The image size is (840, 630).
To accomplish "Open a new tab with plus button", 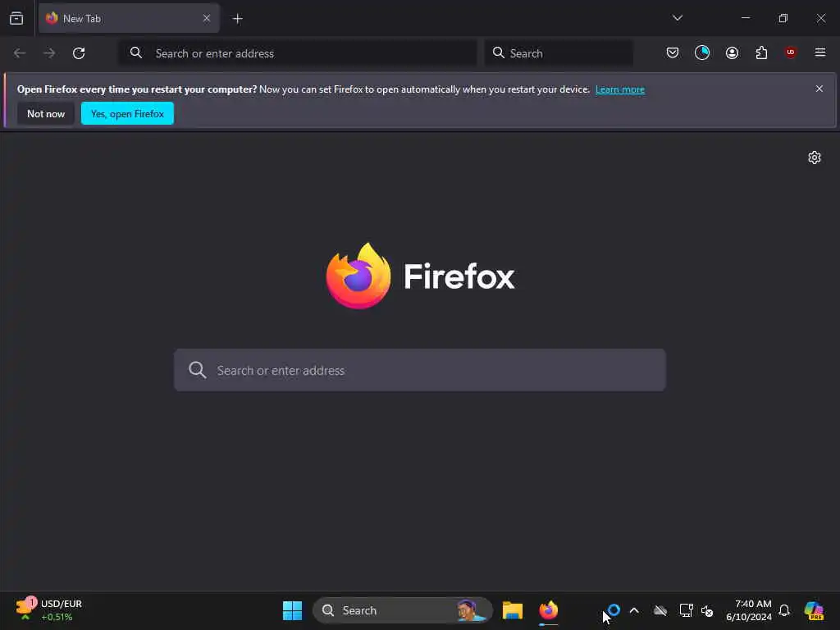I will 237,19.
